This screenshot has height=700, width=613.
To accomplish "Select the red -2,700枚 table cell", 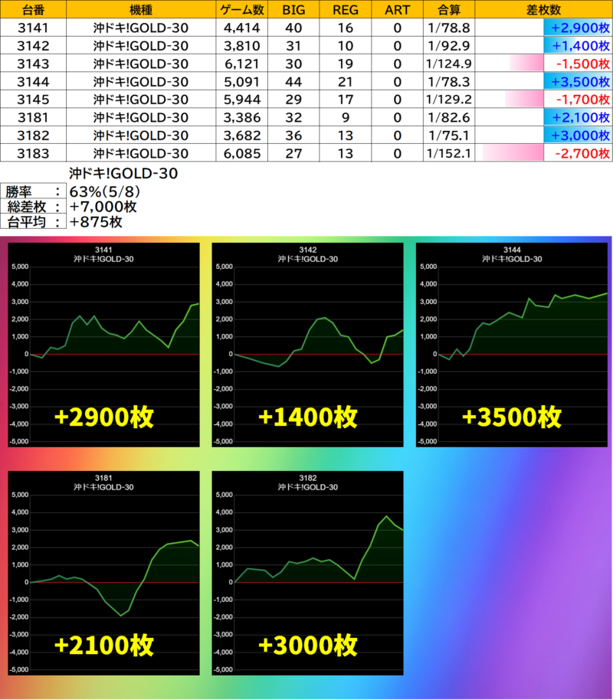I will [543, 152].
